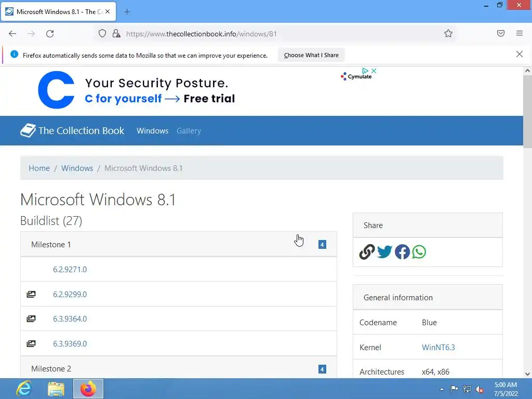Copy the page link via chain icon
The image size is (532, 399).
[x=367, y=252]
